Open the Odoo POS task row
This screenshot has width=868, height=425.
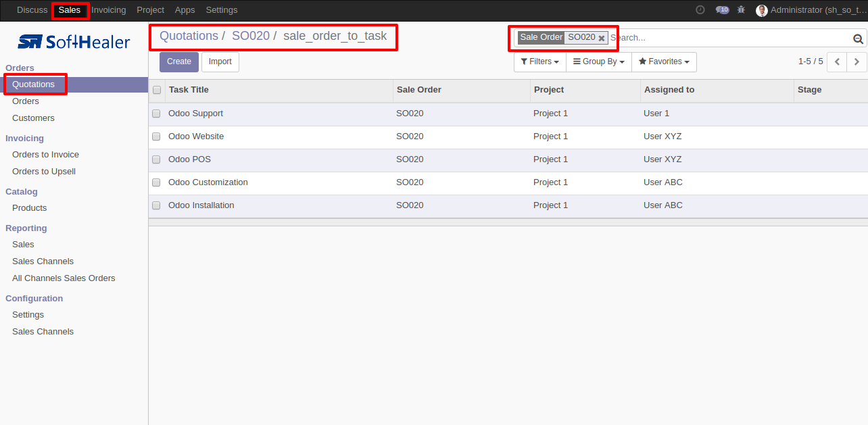click(x=508, y=159)
